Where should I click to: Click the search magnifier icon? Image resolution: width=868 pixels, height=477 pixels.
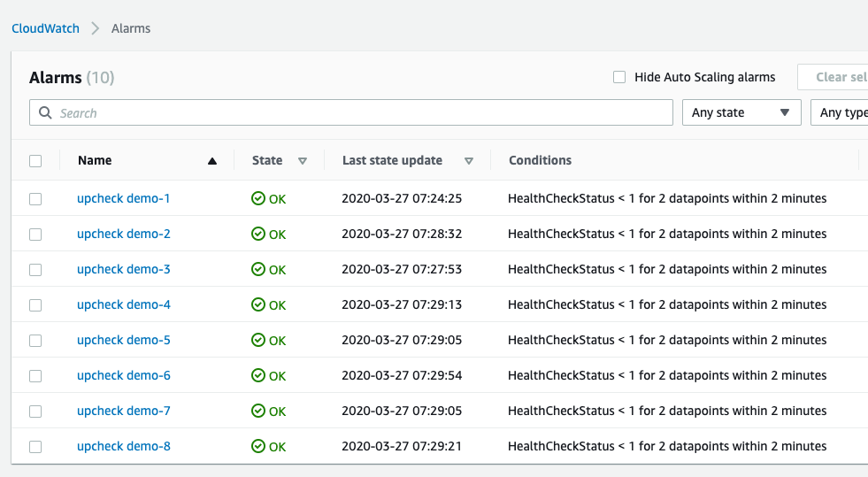click(45, 113)
